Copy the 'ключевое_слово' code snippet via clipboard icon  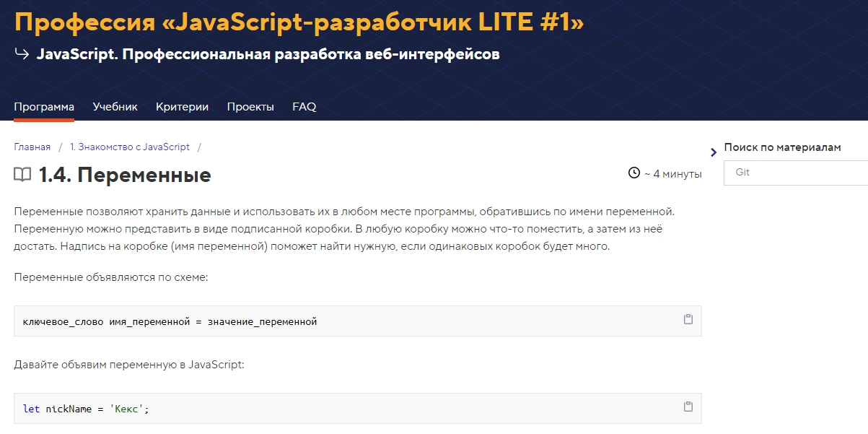click(x=688, y=319)
